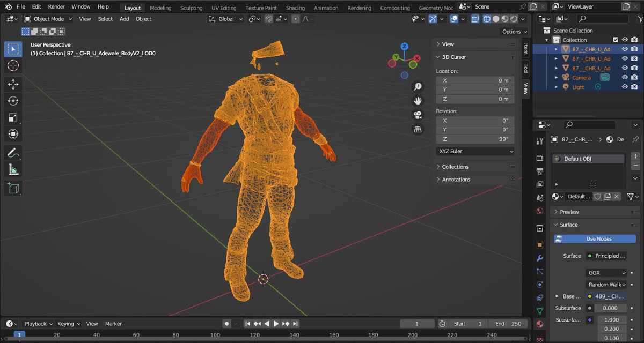Image resolution: width=644 pixels, height=343 pixels.
Task: Open the Options dropdown in viewport
Action: point(515,32)
